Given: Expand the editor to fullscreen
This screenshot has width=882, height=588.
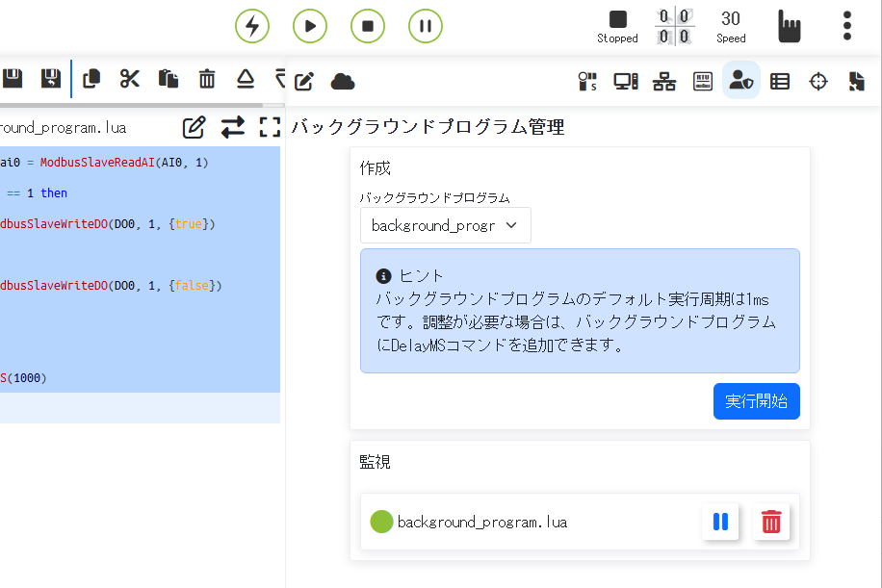Looking at the screenshot, I should 270,127.
